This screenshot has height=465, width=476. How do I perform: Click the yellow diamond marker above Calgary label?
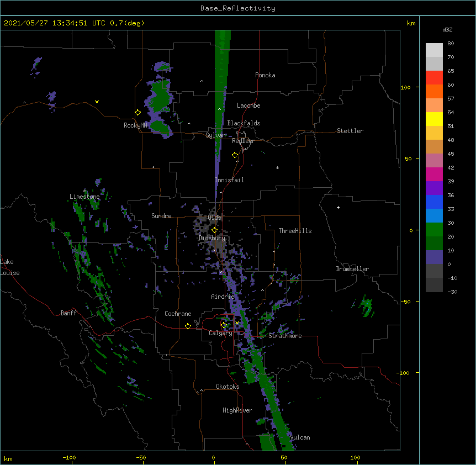224,325
